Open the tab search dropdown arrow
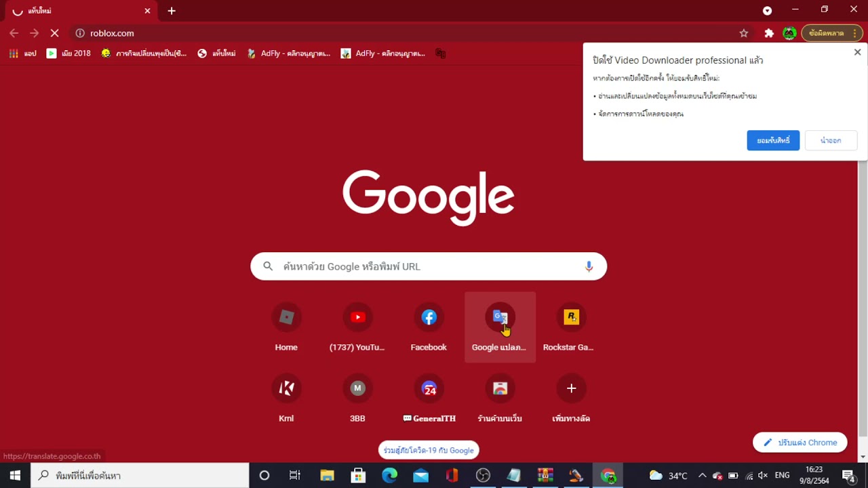The height and width of the screenshot is (488, 868). [767, 10]
